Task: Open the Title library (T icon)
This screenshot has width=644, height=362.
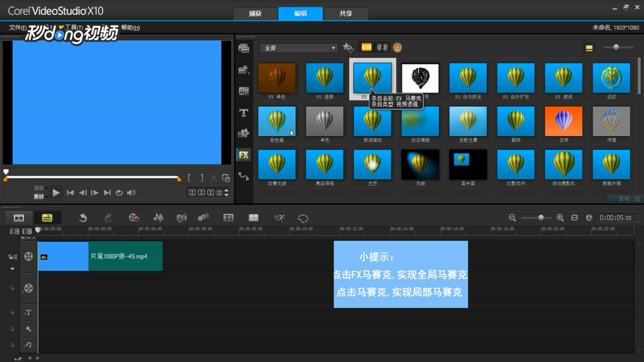Action: pos(244,113)
